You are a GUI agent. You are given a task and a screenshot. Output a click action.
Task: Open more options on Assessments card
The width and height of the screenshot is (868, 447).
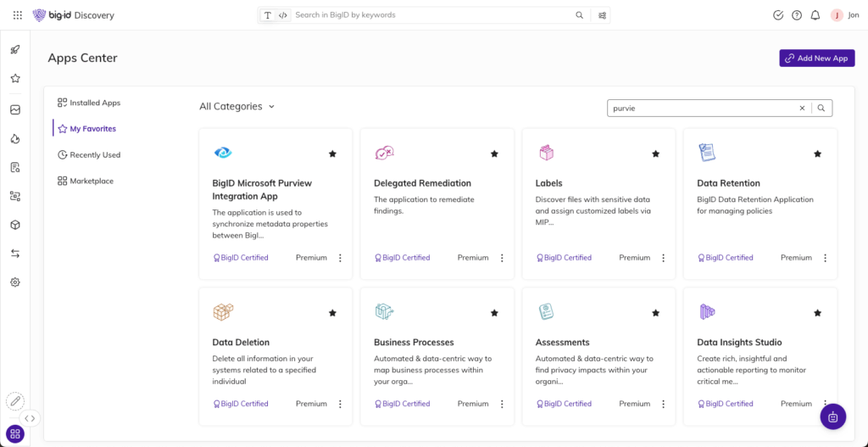click(663, 404)
